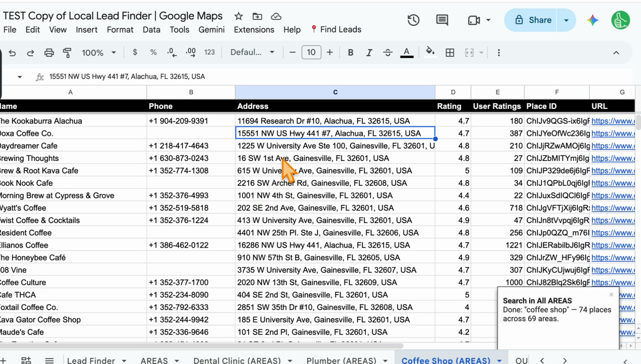Image resolution: width=641 pixels, height=364 pixels.
Task: Open the name box dropdown arrow
Action: tap(20, 77)
